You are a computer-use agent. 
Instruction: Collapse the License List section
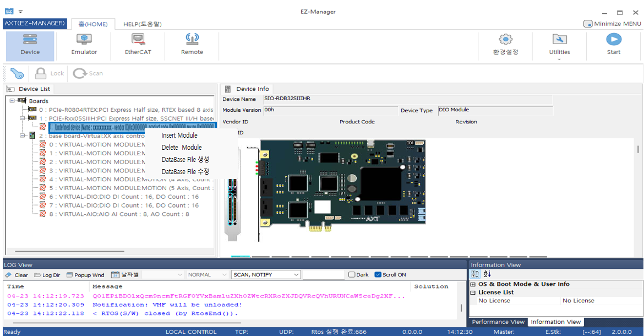[473, 292]
